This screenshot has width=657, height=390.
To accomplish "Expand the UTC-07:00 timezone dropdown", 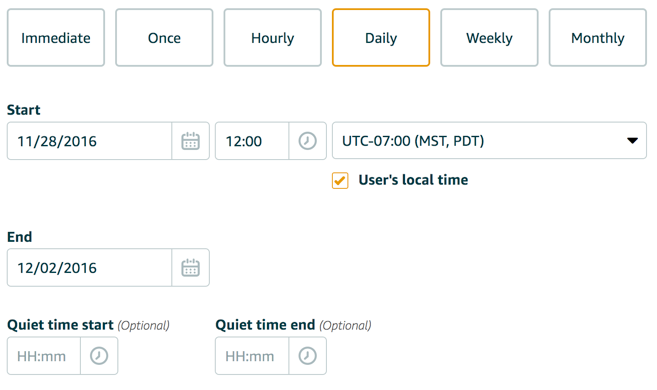I will tap(489, 140).
